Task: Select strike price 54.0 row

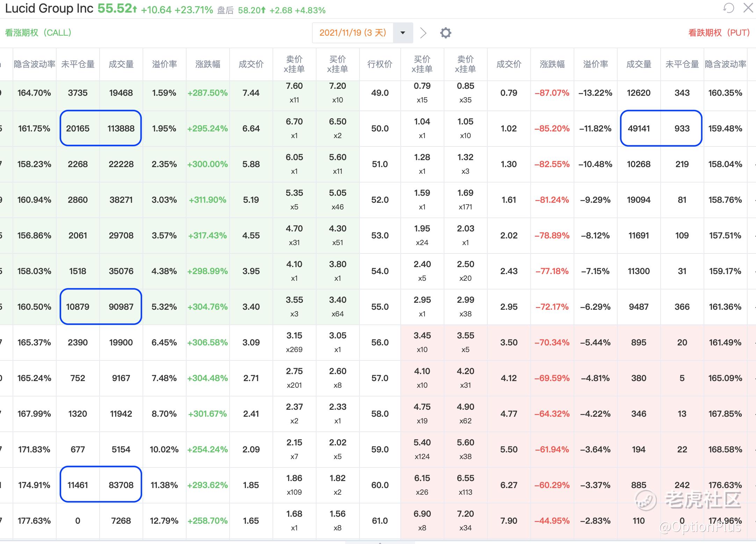Action: click(380, 271)
